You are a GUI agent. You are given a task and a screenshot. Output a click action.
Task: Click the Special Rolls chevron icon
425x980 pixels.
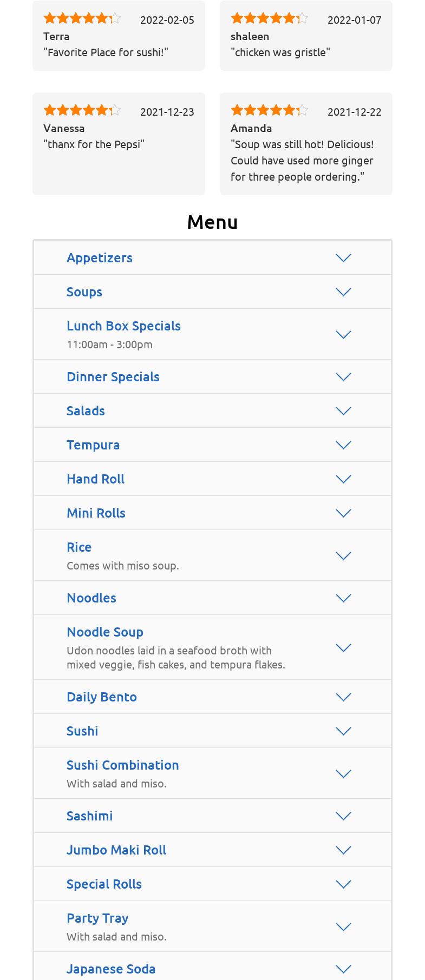point(343,884)
